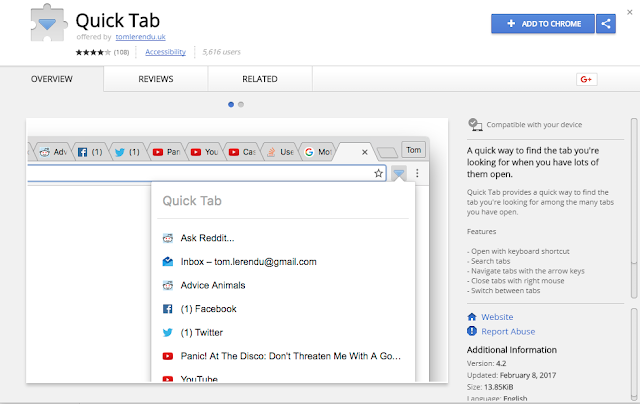Click the bookmark star in address bar

(x=378, y=173)
